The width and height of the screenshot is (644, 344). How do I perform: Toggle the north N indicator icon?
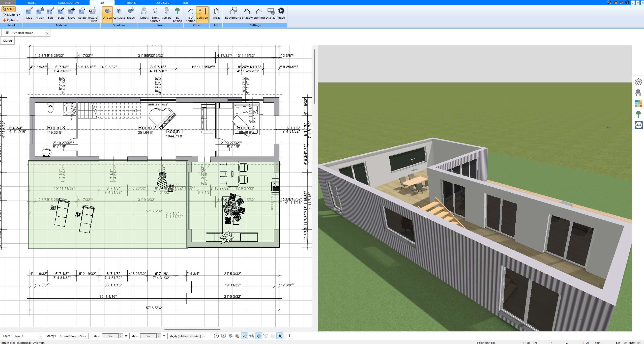[280, 336]
